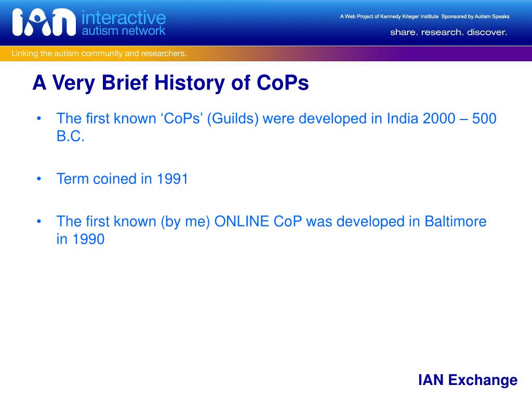
Task: Click 'A Web Project of Kennedy Krieger Institute' text
Action: (x=389, y=16)
